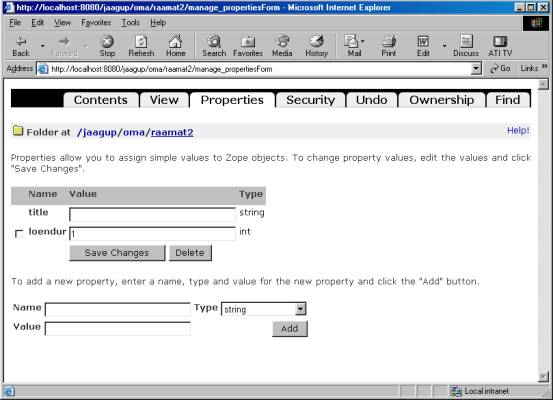The height and width of the screenshot is (400, 553).
Task: Click the Back toolbar icon
Action: point(21,46)
